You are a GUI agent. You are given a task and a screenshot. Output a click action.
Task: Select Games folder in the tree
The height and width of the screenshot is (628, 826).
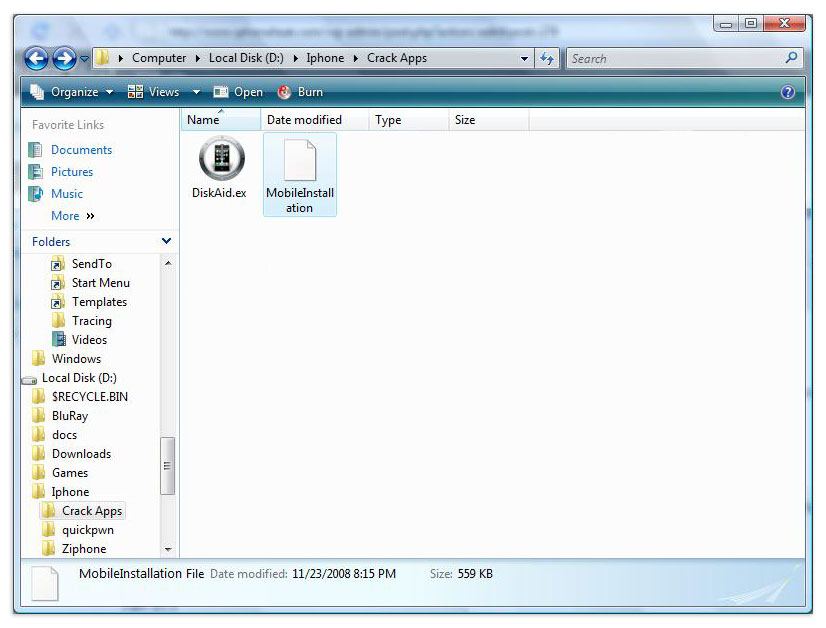click(x=70, y=473)
